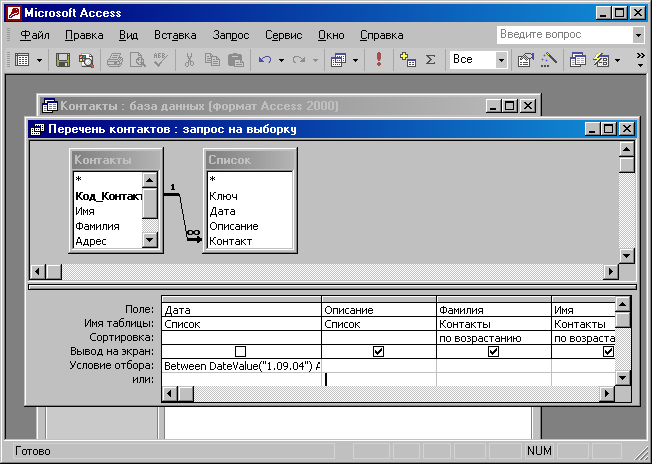
Task: Click the table pane horizontal scroll left arrow
Action: pyautogui.click(x=38, y=272)
